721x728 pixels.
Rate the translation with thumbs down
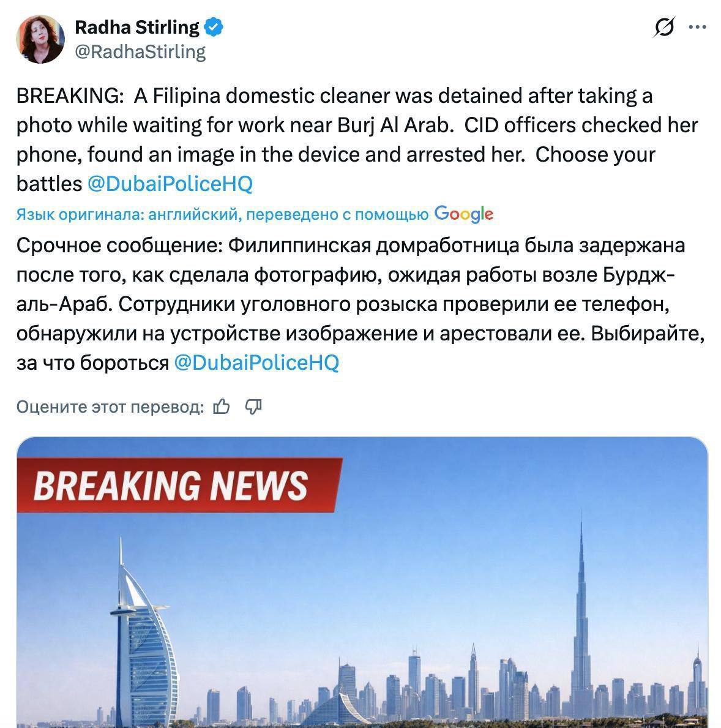253,407
